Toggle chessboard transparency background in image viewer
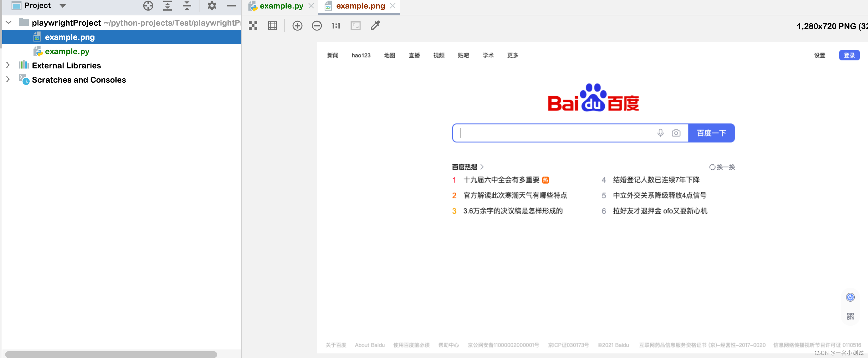 point(253,26)
